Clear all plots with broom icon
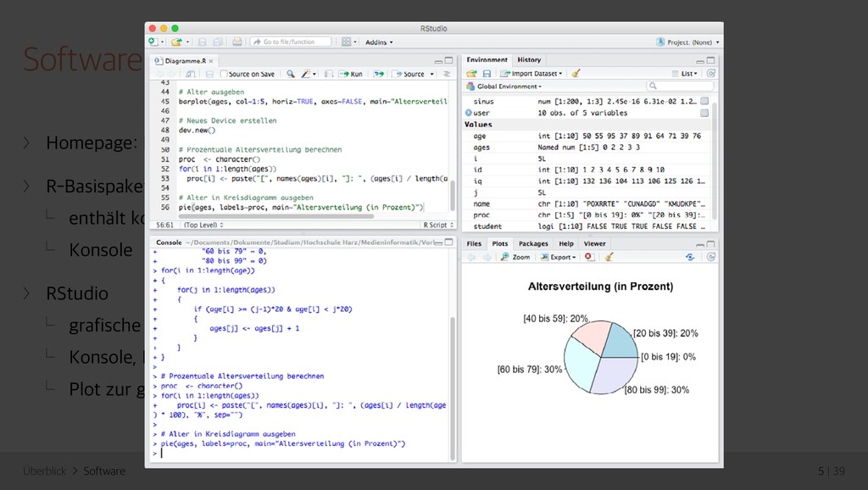The image size is (868, 490). [x=609, y=257]
